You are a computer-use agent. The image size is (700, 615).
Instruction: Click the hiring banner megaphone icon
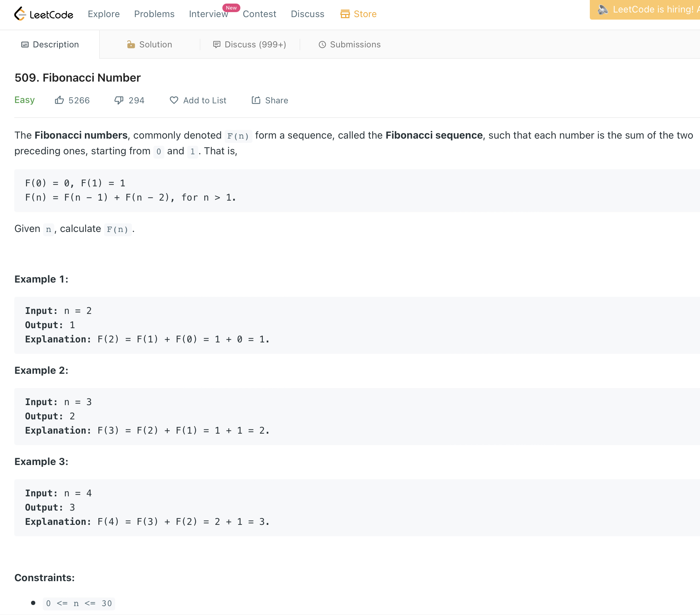pyautogui.click(x=603, y=10)
